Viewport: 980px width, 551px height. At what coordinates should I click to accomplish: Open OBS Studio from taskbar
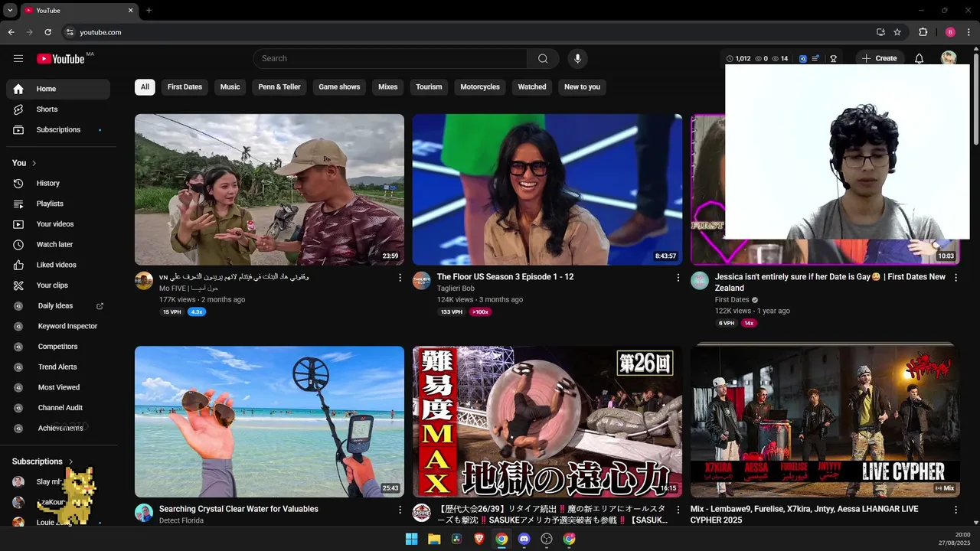point(547,539)
